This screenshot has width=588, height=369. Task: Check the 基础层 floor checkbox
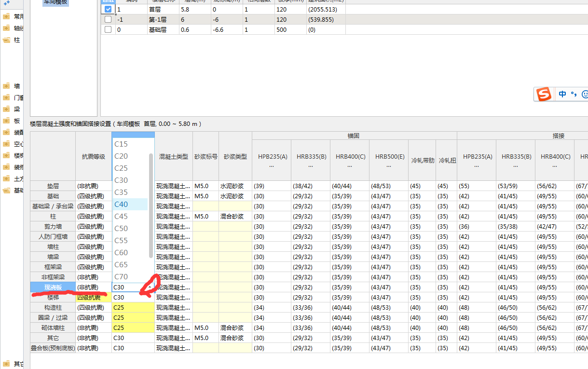pyautogui.click(x=108, y=29)
